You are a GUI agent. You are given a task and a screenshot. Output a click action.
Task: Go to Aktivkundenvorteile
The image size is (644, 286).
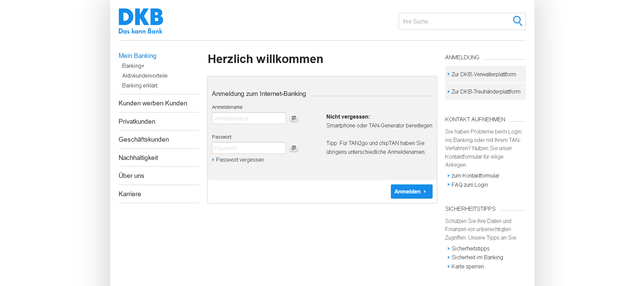(145, 76)
